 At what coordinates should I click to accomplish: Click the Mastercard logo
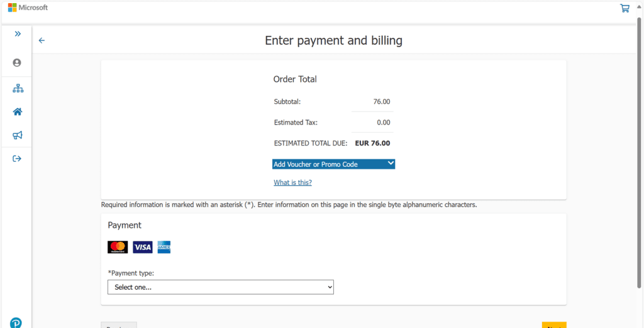(x=118, y=247)
